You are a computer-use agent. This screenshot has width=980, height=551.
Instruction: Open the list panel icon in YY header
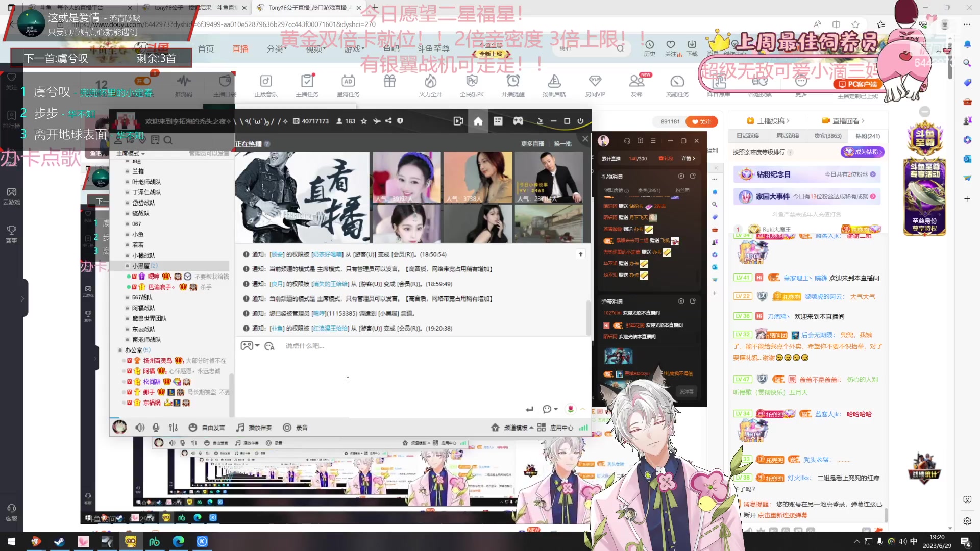[498, 121]
